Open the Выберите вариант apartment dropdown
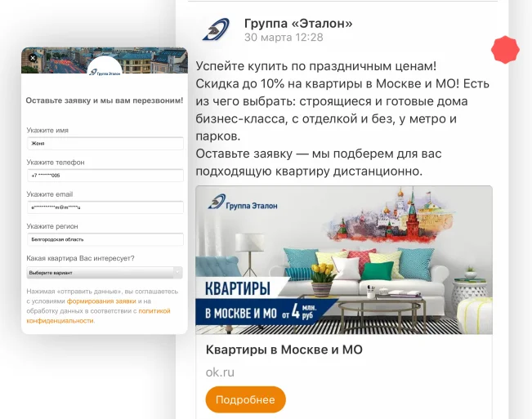This screenshot has width=532, height=419. (105, 273)
